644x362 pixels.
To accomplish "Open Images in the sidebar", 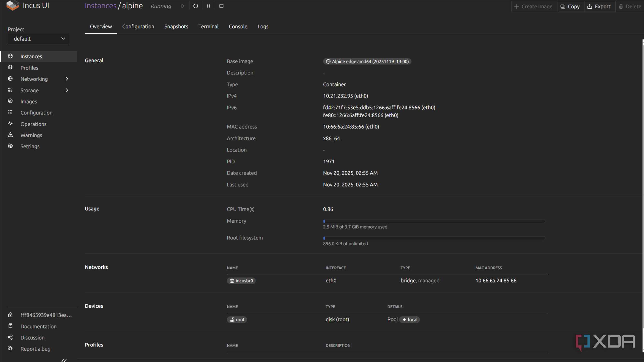I will click(x=39, y=101).
